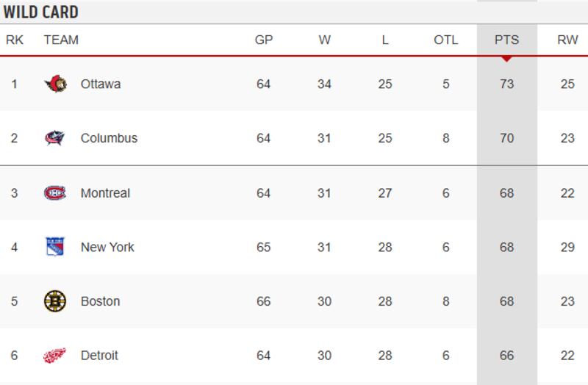588x385 pixels.
Task: Open the Ottawa team link
Action: coord(101,84)
